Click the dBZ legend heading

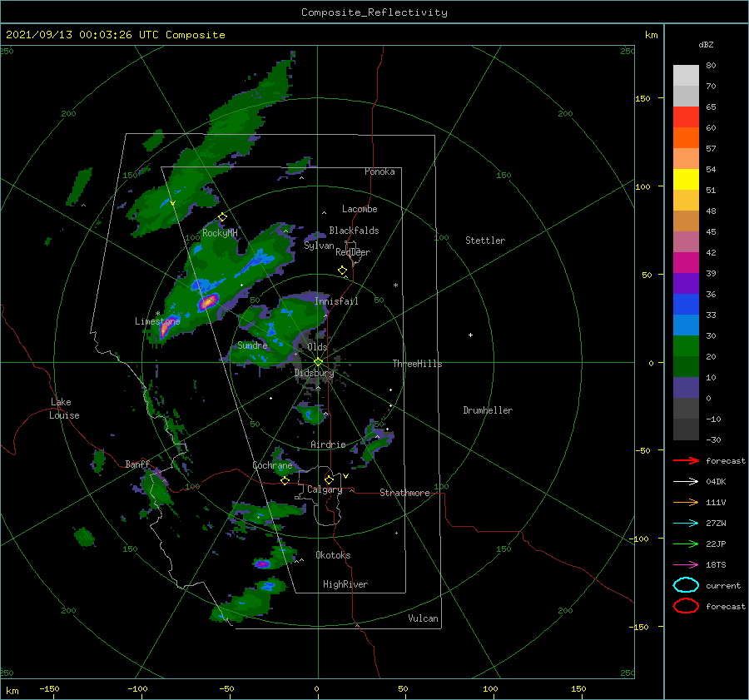(706, 44)
